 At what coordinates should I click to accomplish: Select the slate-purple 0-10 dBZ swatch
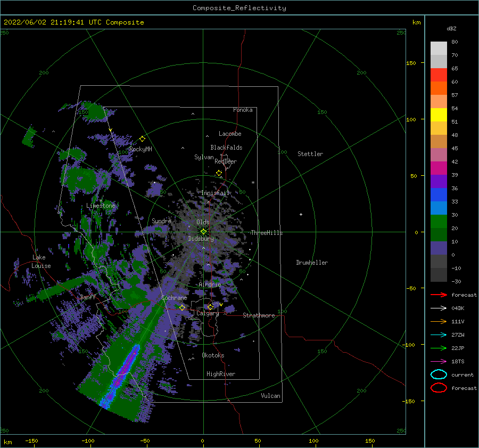439,248
